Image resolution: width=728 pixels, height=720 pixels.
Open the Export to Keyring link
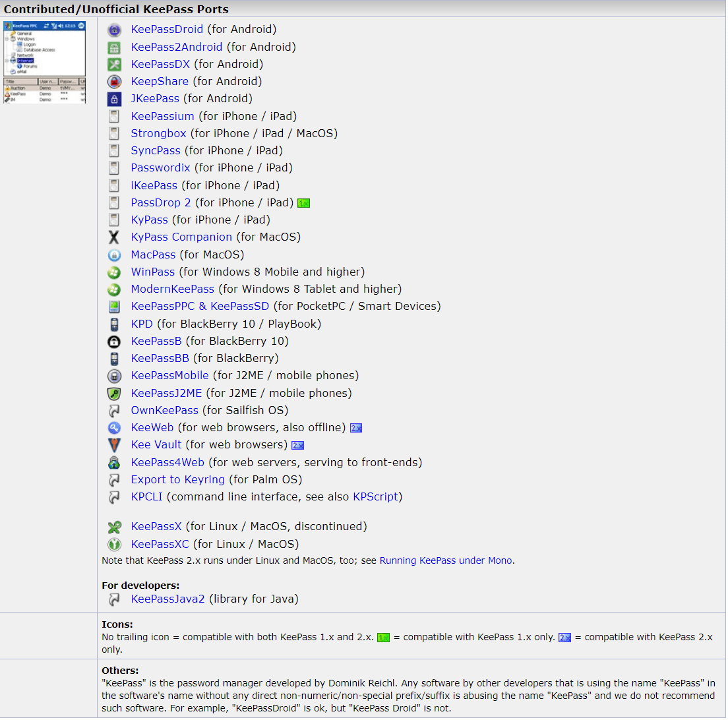[178, 479]
